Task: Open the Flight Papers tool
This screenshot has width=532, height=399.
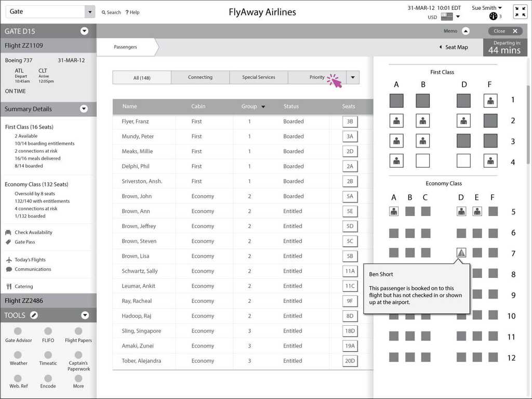Action: coord(78,331)
